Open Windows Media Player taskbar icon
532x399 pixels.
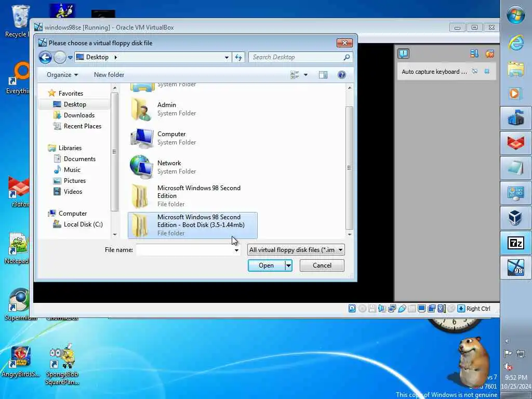pyautogui.click(x=516, y=94)
